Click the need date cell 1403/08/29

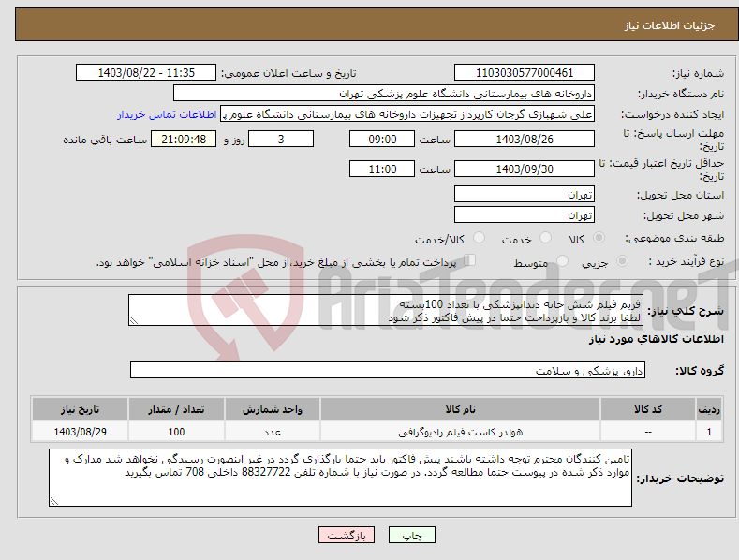(x=81, y=432)
